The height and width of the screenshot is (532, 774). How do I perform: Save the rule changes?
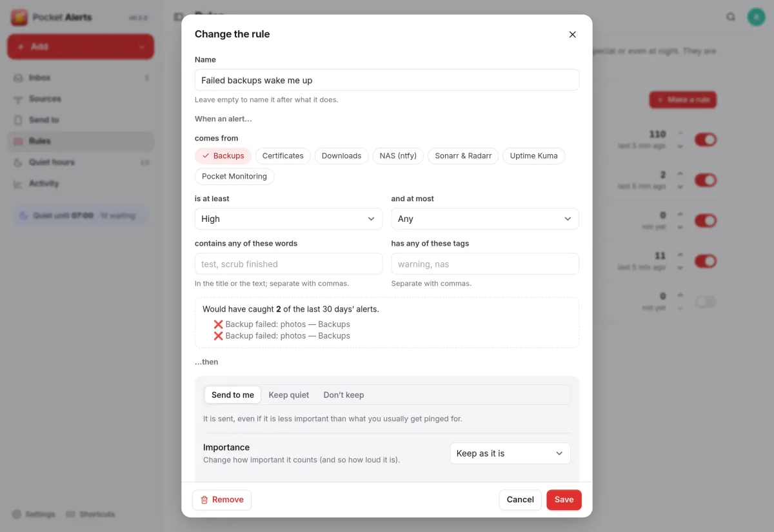point(564,500)
